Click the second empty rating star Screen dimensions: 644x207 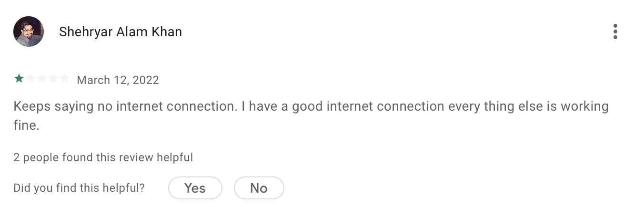(30, 79)
